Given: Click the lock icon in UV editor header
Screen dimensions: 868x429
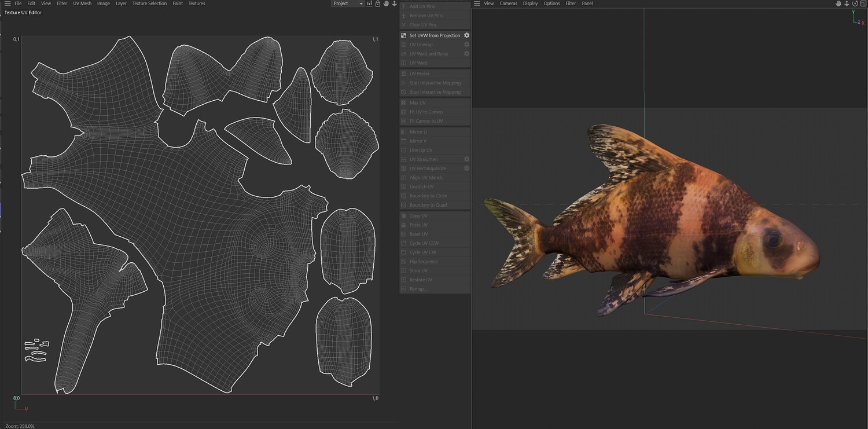Looking at the screenshot, I should coord(378,3).
